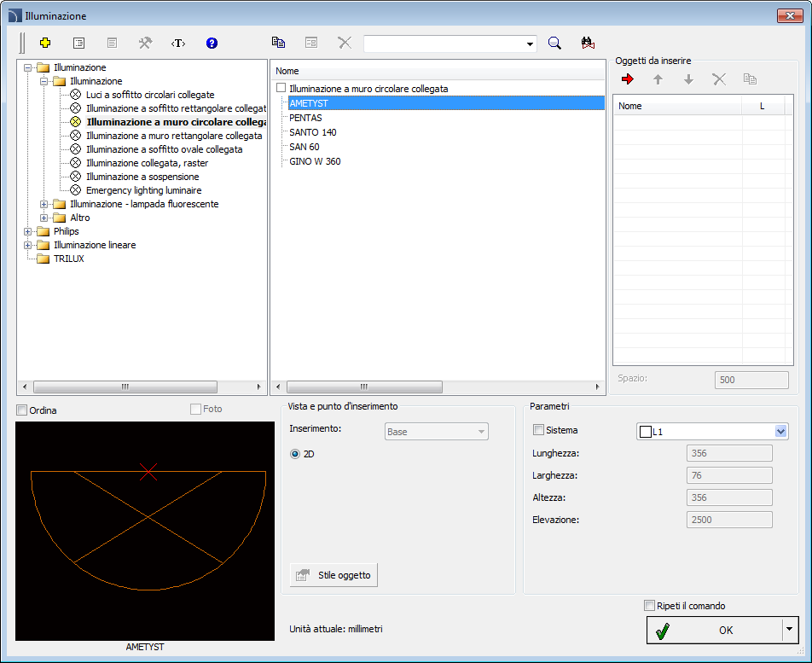Select PENTAS in the list
Viewport: 812px width, 663px height.
pyautogui.click(x=305, y=118)
